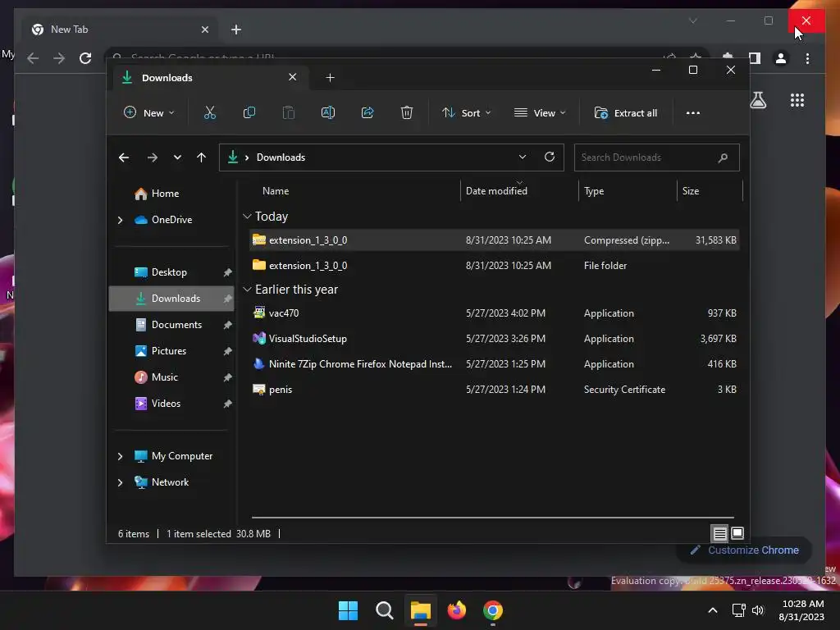This screenshot has width=840, height=630.
Task: Click the Rename icon in Explorer toolbar
Action: pyautogui.click(x=328, y=112)
